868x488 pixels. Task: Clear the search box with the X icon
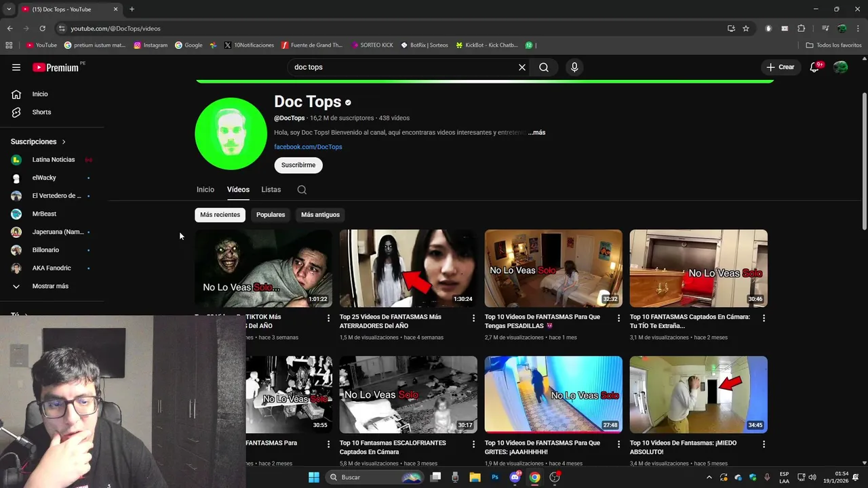[522, 67]
